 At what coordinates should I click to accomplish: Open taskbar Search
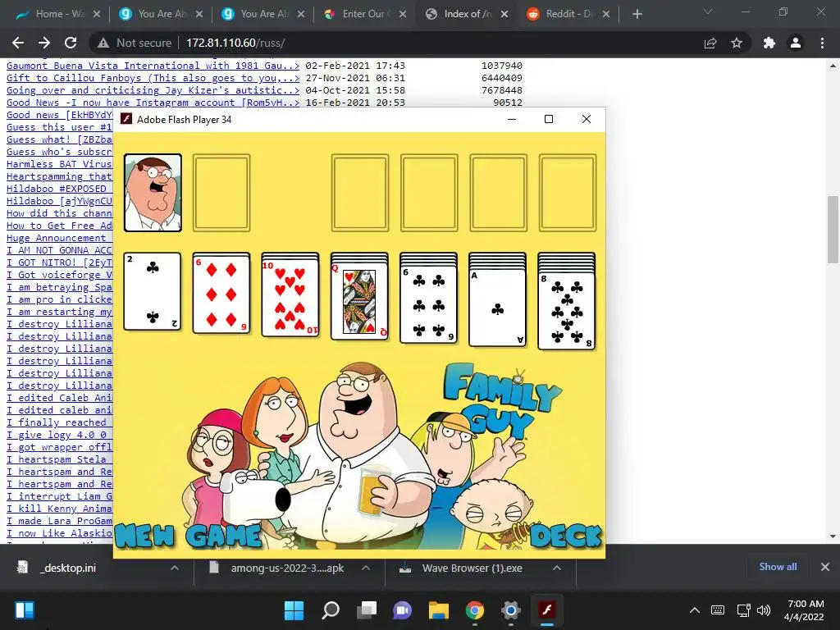point(330,610)
